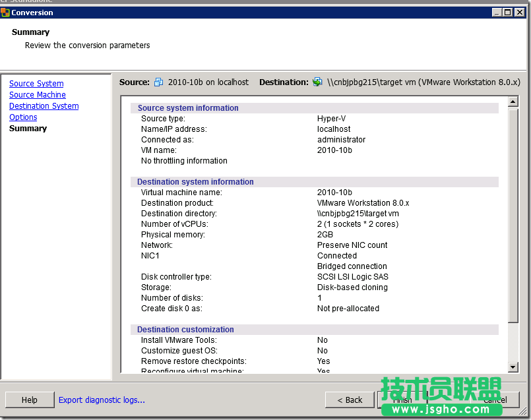Click the VMware Workstation destination icon
This screenshot has width=531, height=420.
click(x=317, y=82)
